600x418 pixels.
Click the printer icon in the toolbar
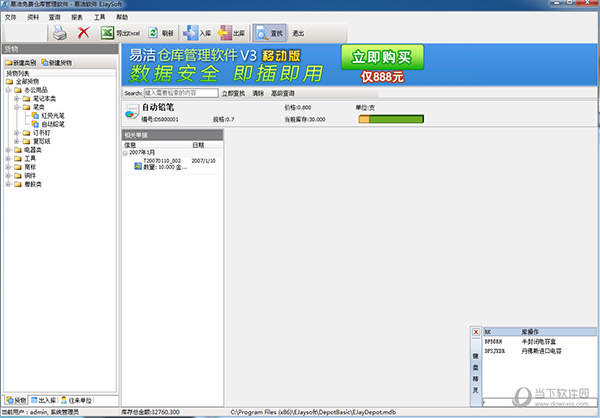(60, 33)
